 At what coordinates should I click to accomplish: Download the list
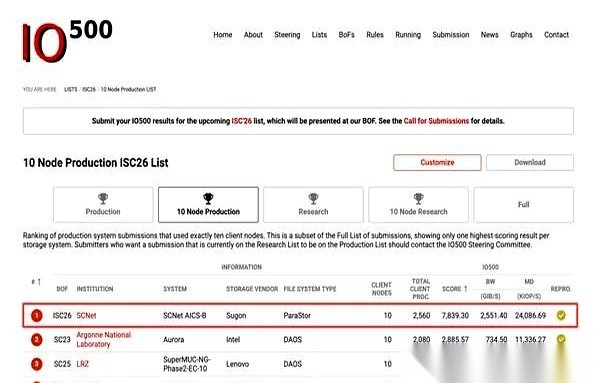click(x=530, y=163)
